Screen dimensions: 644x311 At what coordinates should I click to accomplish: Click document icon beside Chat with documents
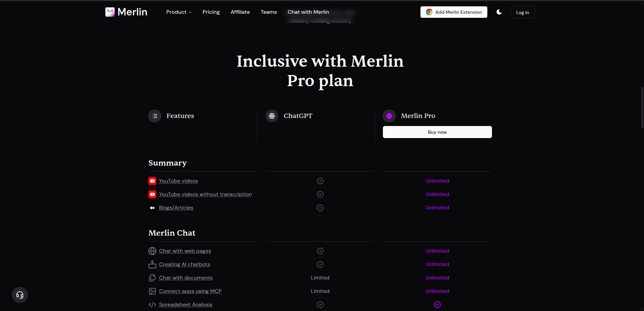[x=152, y=278]
